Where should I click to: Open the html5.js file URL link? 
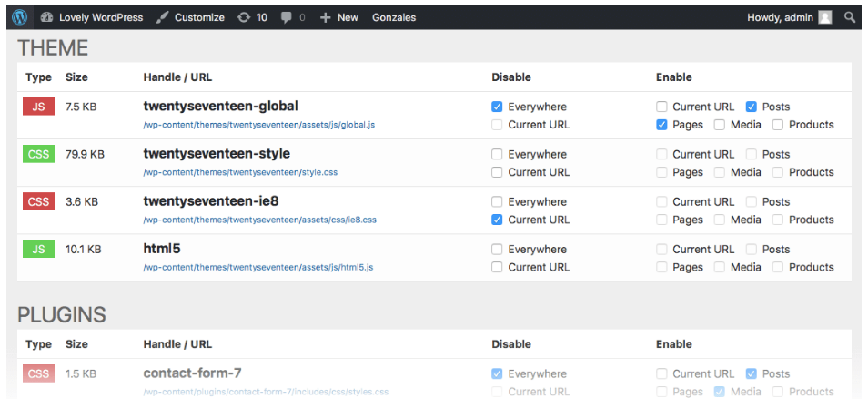(258, 267)
